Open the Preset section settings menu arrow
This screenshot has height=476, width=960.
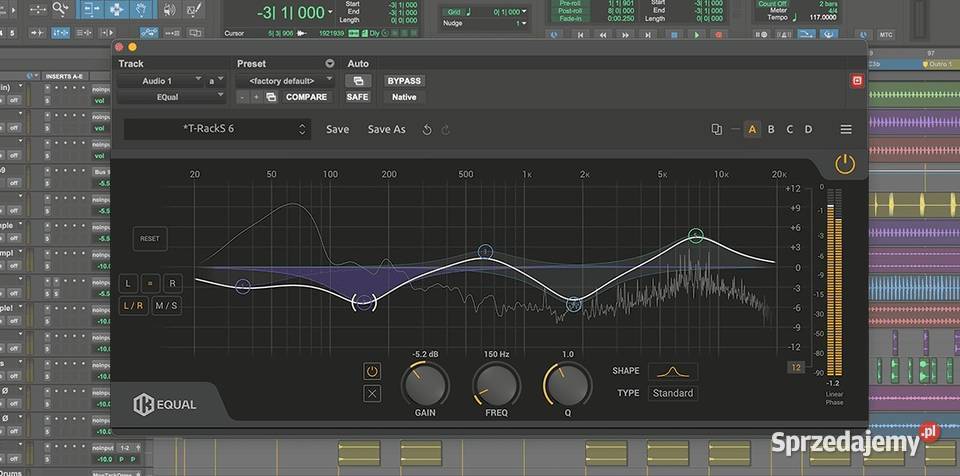[330, 63]
